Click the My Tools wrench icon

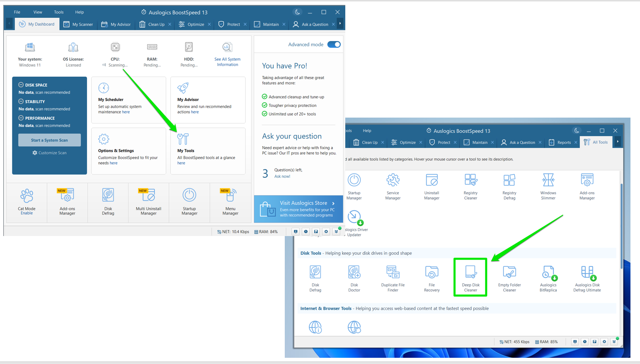[183, 139]
